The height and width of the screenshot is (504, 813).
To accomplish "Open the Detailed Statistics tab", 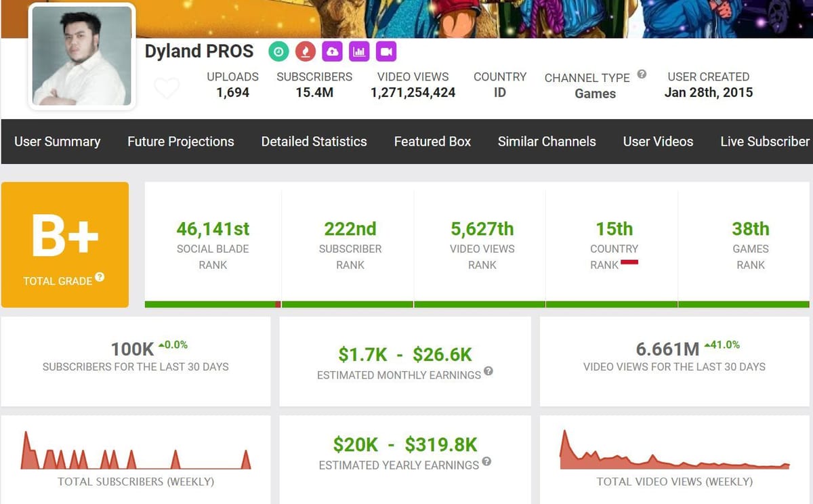I will (314, 142).
